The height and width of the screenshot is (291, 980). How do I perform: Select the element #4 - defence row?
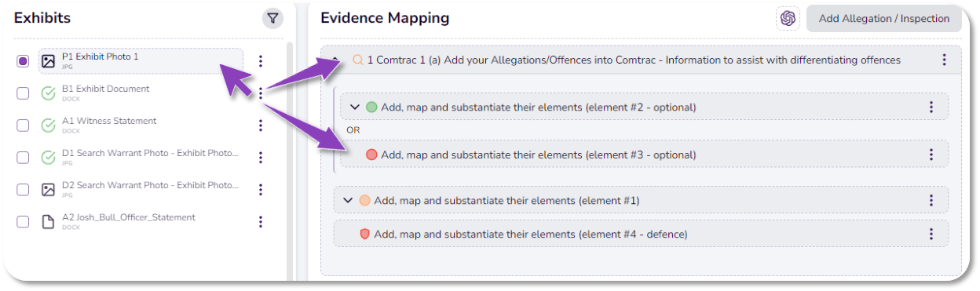coord(641,234)
